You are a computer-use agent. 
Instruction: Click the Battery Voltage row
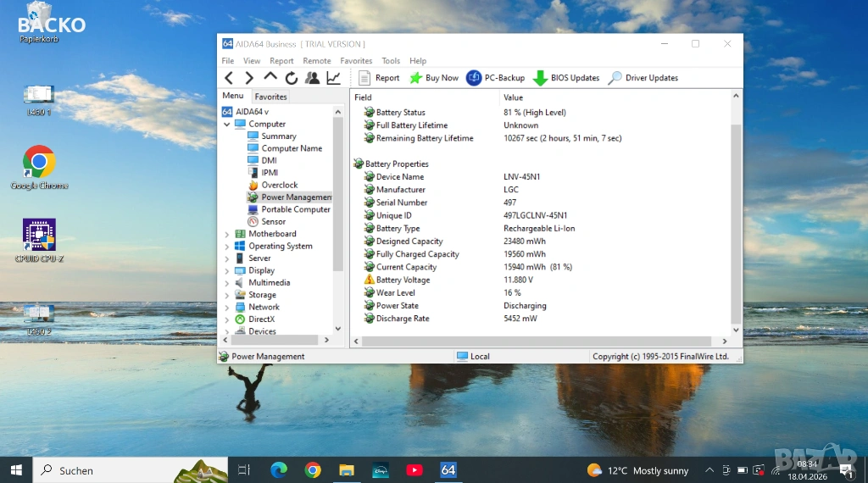tap(403, 280)
